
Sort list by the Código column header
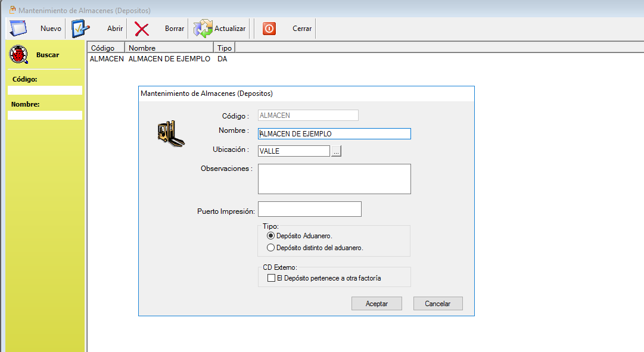tap(105, 48)
